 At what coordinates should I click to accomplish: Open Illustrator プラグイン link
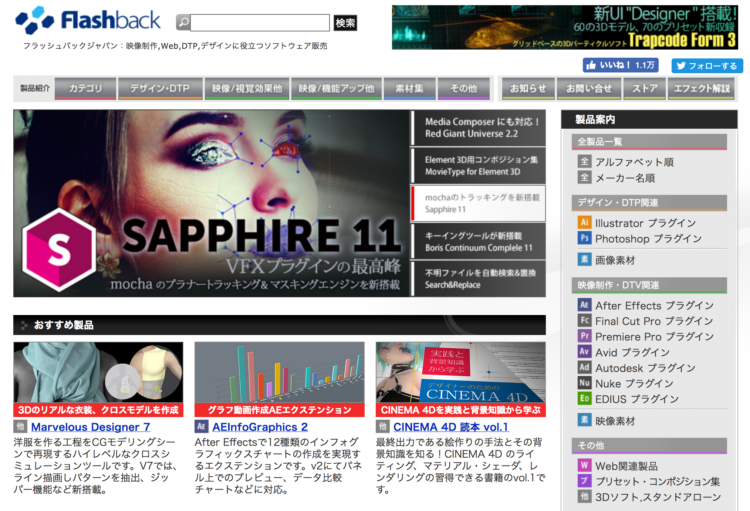pyautogui.click(x=645, y=223)
